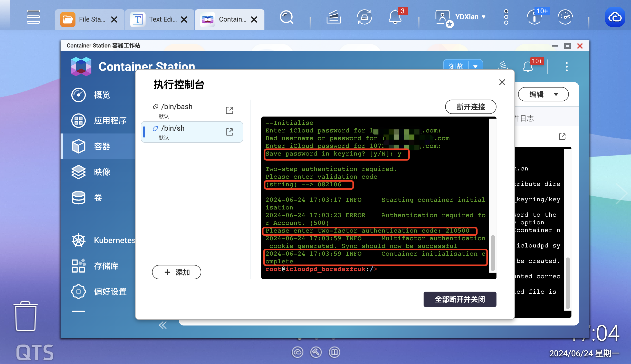The image size is (631, 364).
Task: Switch to the File Station taskbar tab
Action: [x=89, y=20]
